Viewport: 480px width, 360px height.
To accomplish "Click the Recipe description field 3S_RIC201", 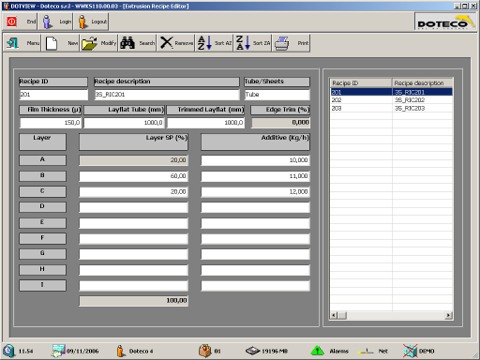I will pos(167,95).
